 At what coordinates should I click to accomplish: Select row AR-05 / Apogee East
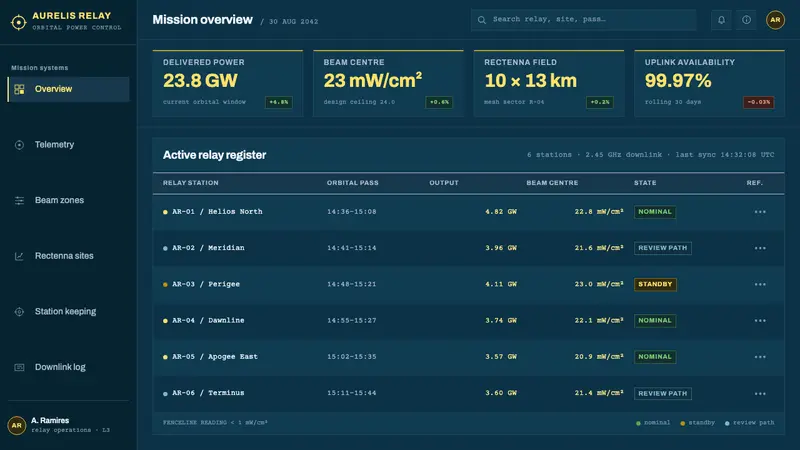coord(468,357)
